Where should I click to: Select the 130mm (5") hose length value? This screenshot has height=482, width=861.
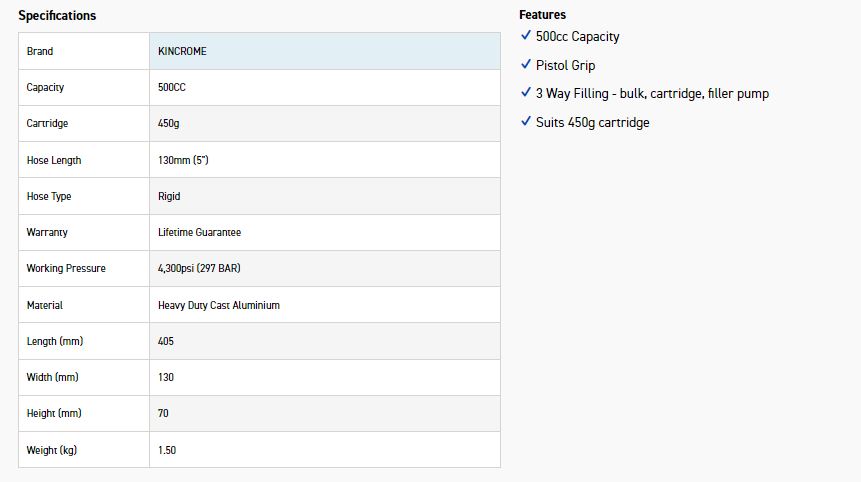(x=189, y=160)
